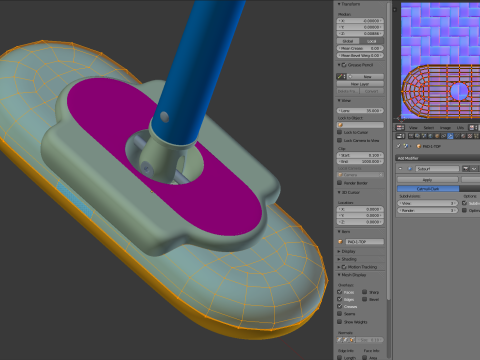Open the UVs menu in UV editor
480x360 pixels.
(x=460, y=128)
